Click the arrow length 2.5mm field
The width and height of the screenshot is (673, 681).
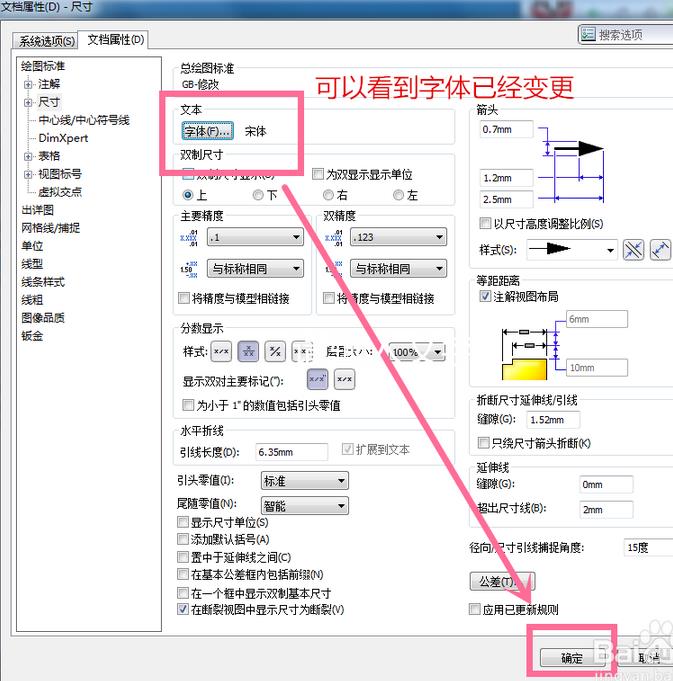(506, 199)
